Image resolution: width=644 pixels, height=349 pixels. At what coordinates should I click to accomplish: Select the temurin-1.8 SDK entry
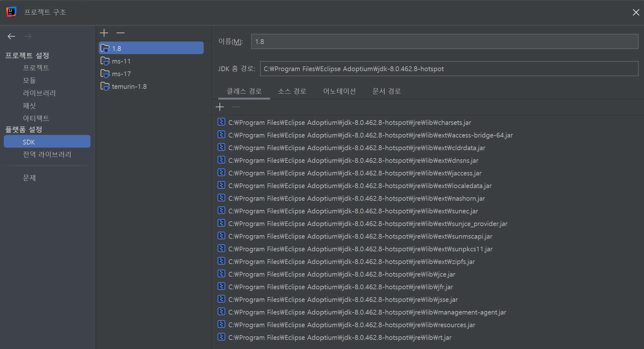point(130,86)
